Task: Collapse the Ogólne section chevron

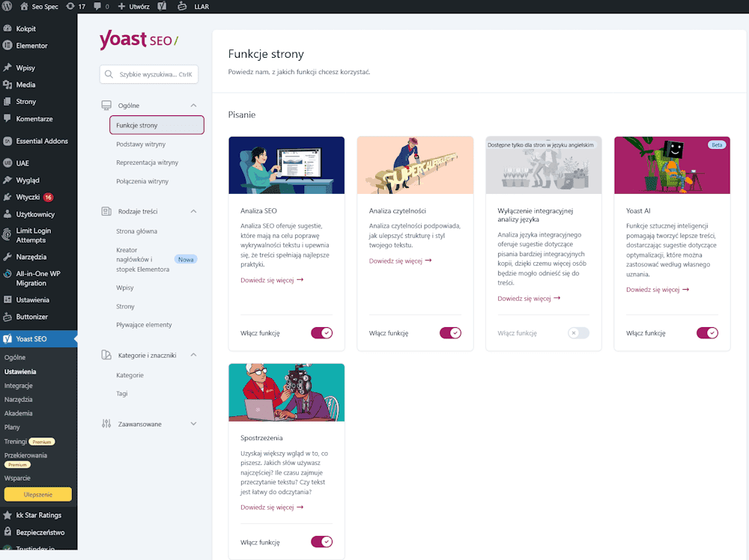Action: (193, 105)
